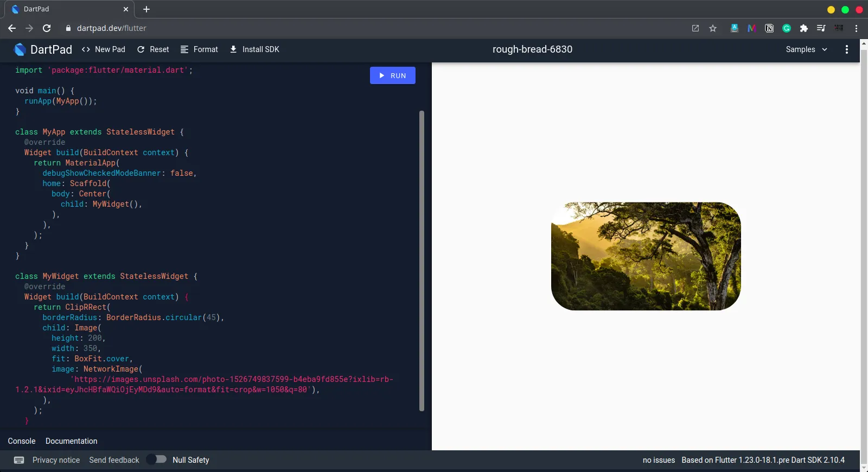Click Send feedback link
Screen dimensions: 868x472
114,460
